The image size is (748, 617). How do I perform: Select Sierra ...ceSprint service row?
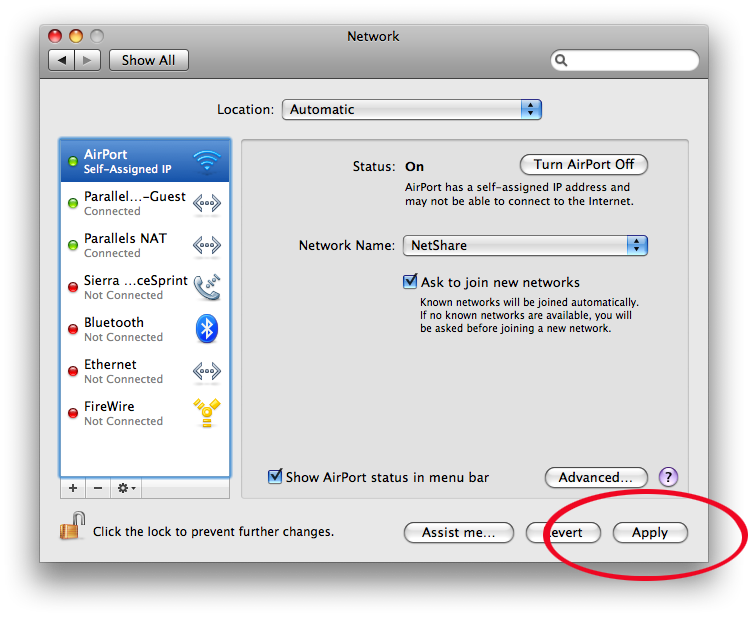(x=145, y=287)
